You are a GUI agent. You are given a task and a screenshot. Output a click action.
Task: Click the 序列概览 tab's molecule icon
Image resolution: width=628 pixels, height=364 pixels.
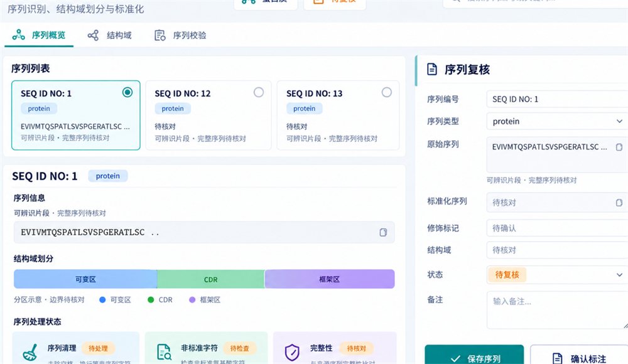point(18,35)
